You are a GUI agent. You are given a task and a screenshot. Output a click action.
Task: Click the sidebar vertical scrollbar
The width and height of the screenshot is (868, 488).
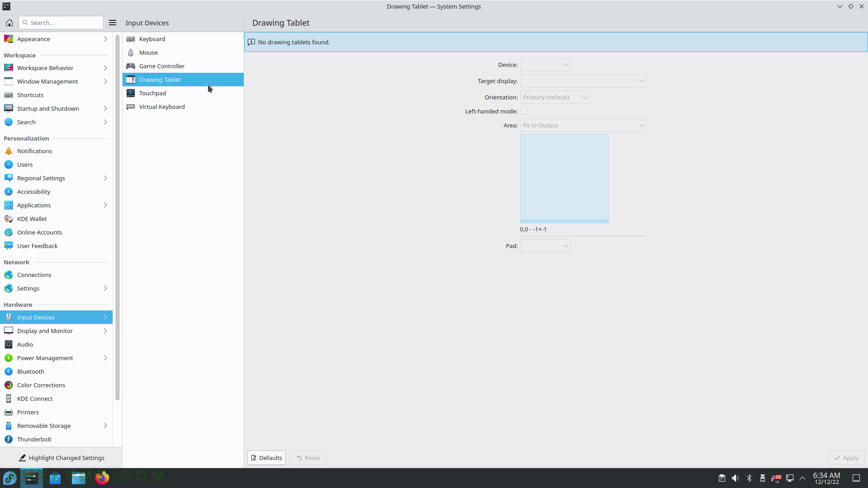tap(118, 217)
